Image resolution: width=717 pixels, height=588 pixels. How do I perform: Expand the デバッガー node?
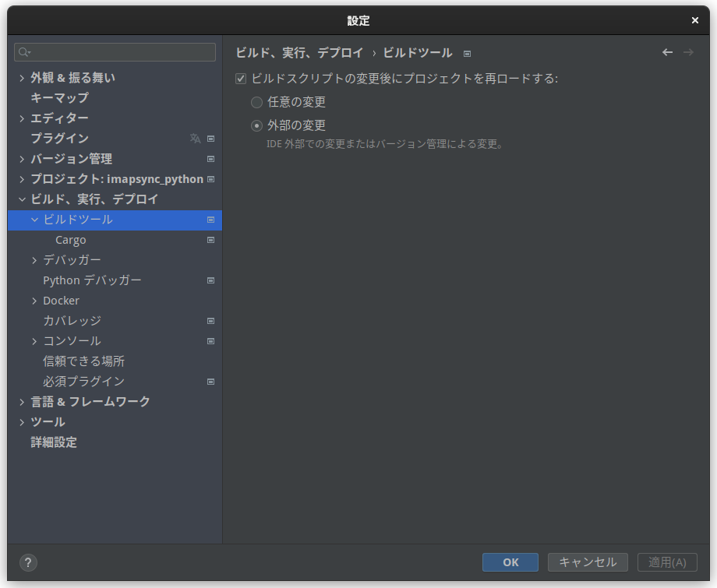[x=34, y=260]
